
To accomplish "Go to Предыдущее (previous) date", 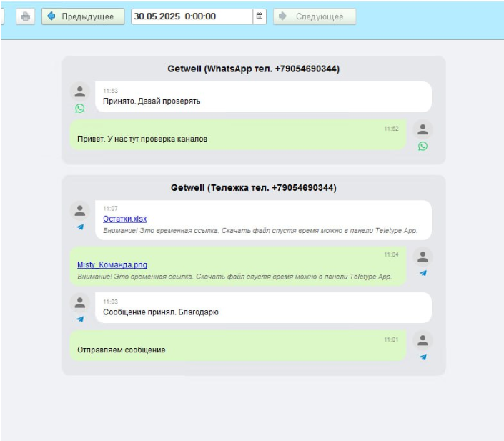I will pos(83,16).
